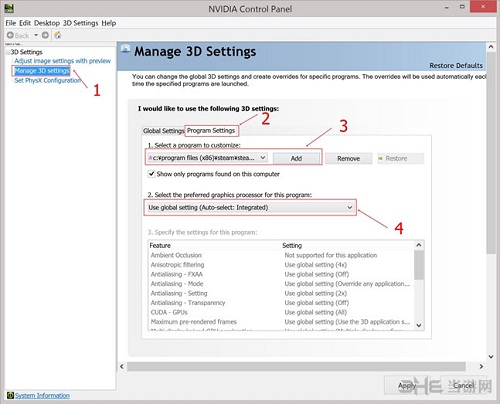Click the feature list scrollbar thumb
The width and height of the screenshot is (500, 404).
419,265
